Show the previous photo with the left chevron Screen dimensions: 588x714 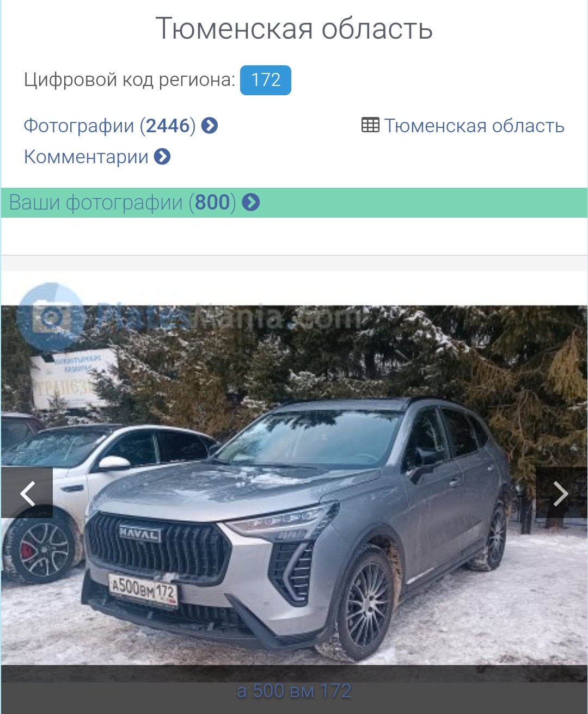27,493
